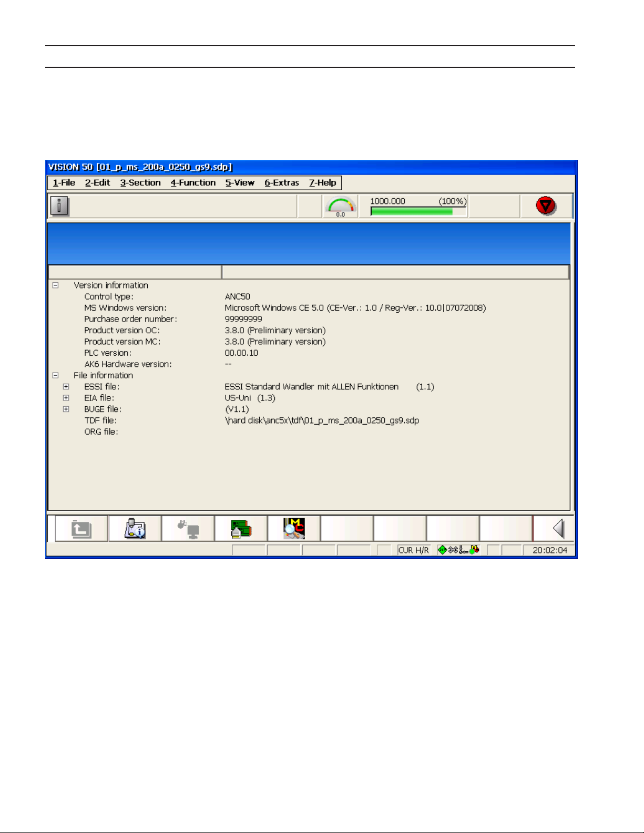This screenshot has height=833, width=644.
Task: Select the Product version MC row
Action: click(x=309, y=342)
